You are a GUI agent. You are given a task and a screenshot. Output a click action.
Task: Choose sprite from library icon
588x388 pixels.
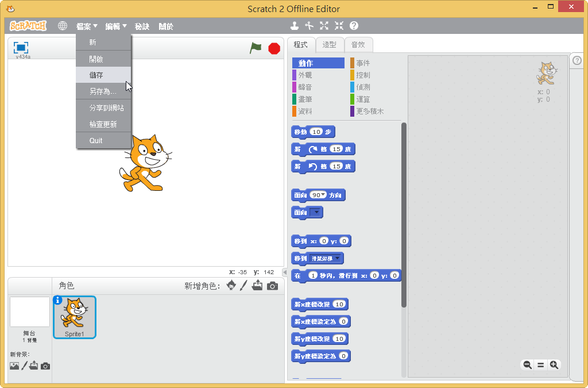click(x=231, y=286)
